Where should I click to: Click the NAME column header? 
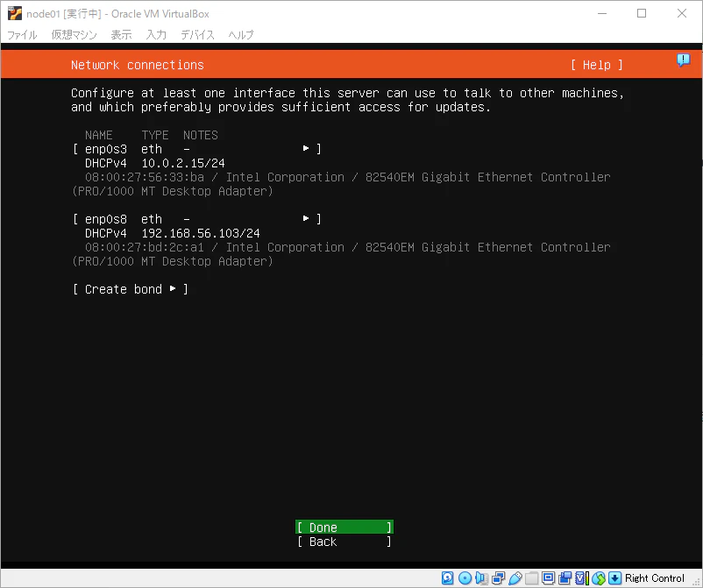[x=99, y=135]
